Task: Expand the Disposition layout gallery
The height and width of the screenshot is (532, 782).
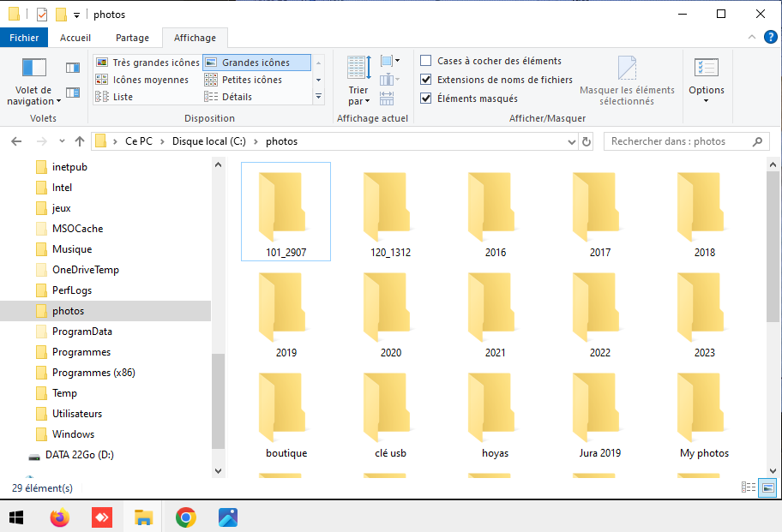Action: 319,96
